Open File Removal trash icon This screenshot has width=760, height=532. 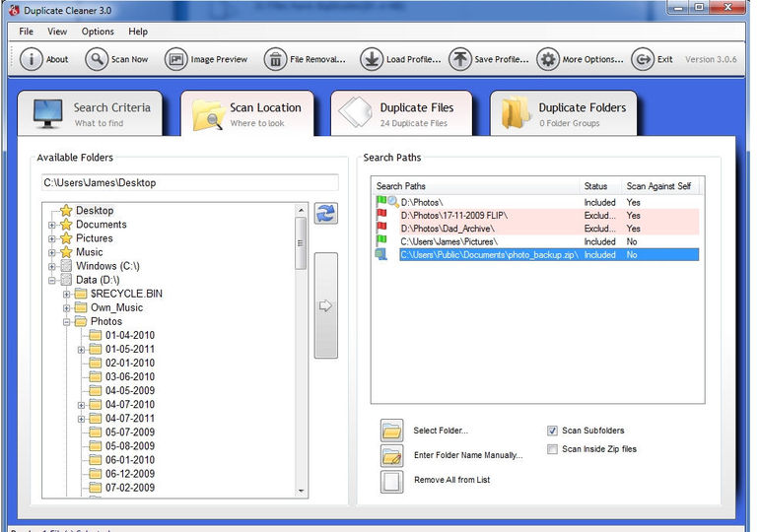tap(275, 59)
